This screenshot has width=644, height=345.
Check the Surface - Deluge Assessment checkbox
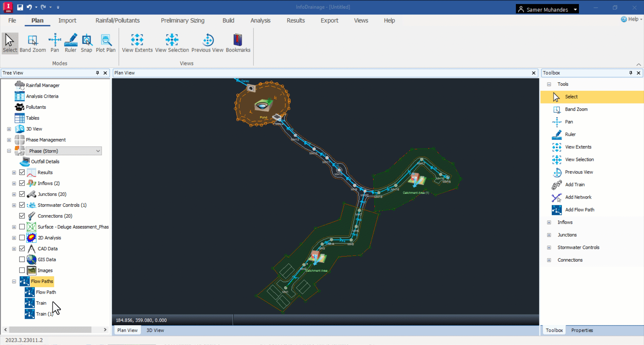click(22, 227)
